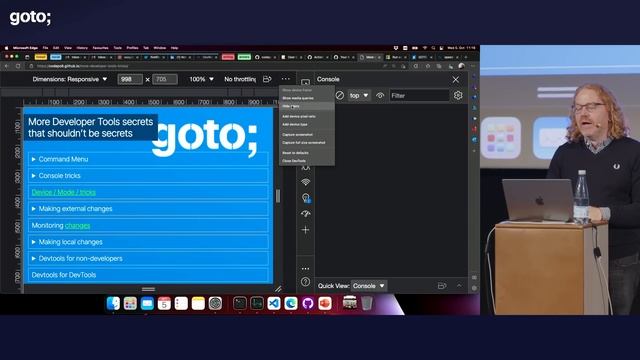Viewport: 640px width, 360px height.
Task: Open Terminal from the Dock
Action: [240, 303]
